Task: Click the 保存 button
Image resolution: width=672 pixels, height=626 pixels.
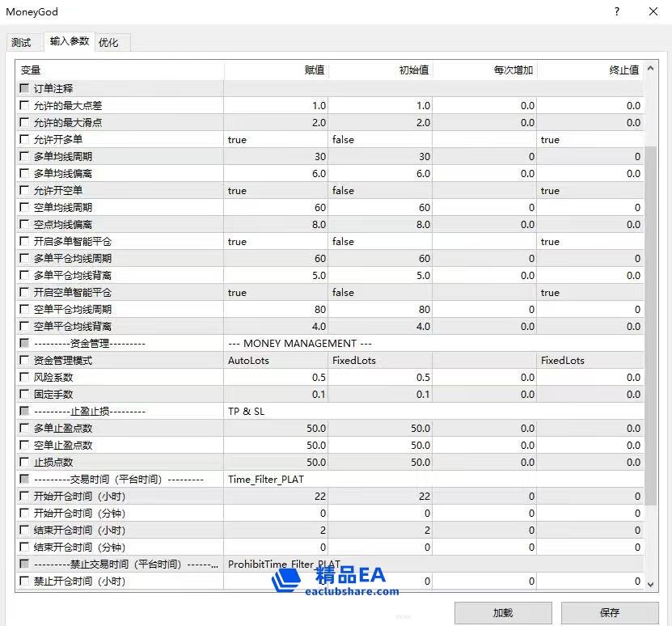Action: [609, 613]
